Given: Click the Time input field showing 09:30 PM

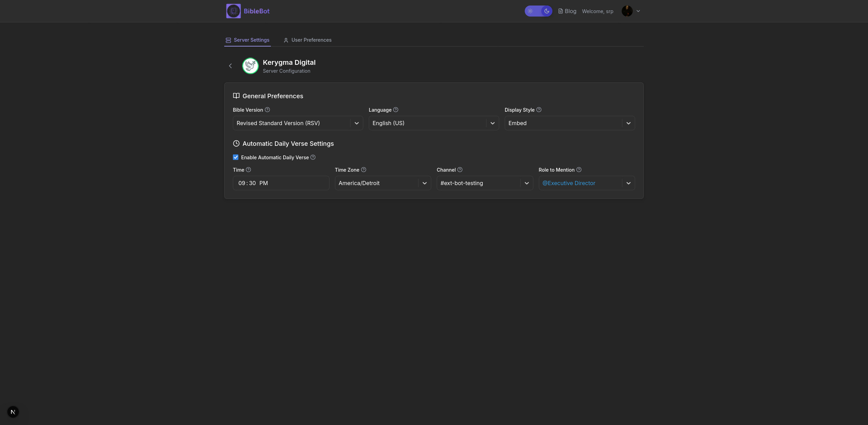Looking at the screenshot, I should pyautogui.click(x=281, y=183).
